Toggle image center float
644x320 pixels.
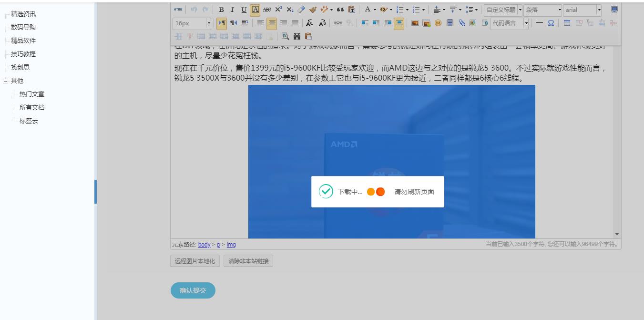pos(399,23)
